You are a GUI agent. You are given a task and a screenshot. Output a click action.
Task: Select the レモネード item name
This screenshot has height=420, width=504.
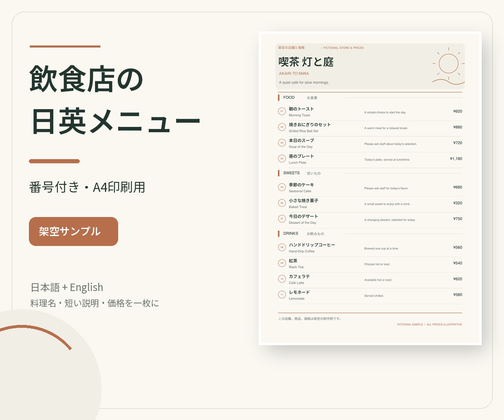coord(299,292)
